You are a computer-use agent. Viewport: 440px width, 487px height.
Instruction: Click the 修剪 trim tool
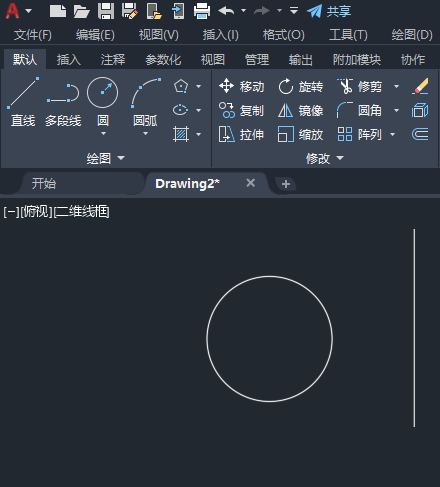pyautogui.click(x=359, y=86)
